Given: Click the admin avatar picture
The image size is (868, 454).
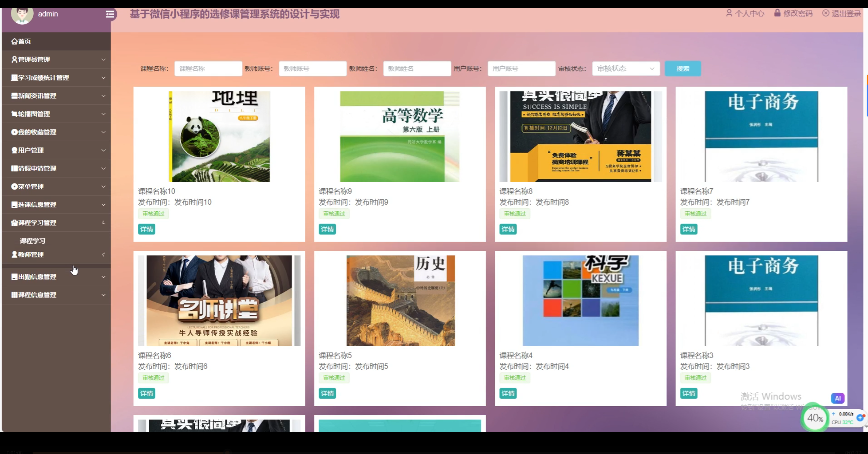Looking at the screenshot, I should tap(22, 15).
